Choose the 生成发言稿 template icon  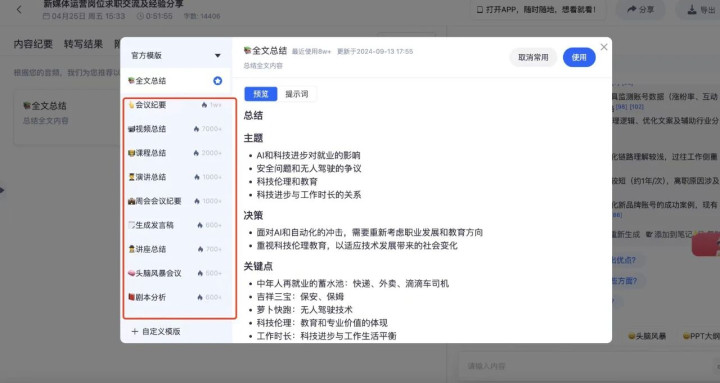click(131, 225)
